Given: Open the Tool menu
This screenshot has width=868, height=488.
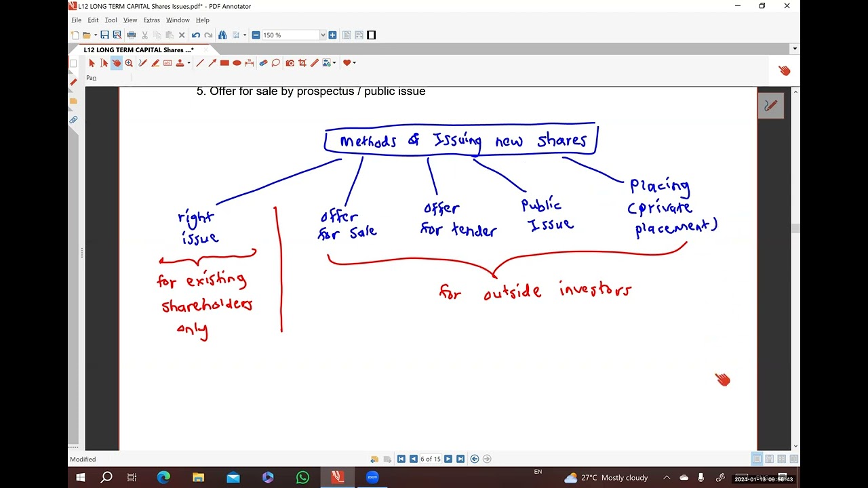Looking at the screenshot, I should [111, 20].
